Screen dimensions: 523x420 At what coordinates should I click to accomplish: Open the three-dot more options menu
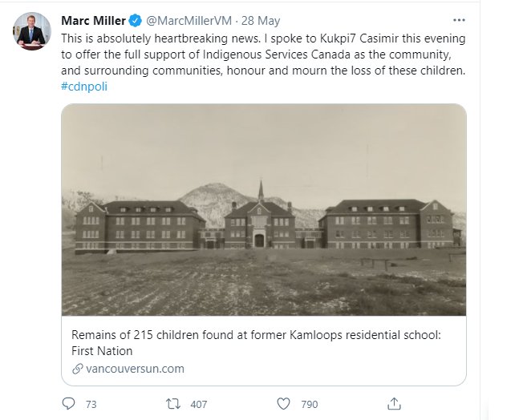459,20
